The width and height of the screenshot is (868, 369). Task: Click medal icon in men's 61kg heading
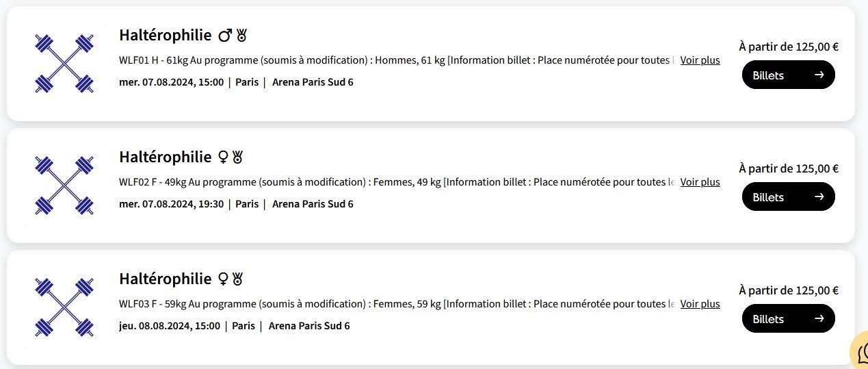(x=241, y=35)
